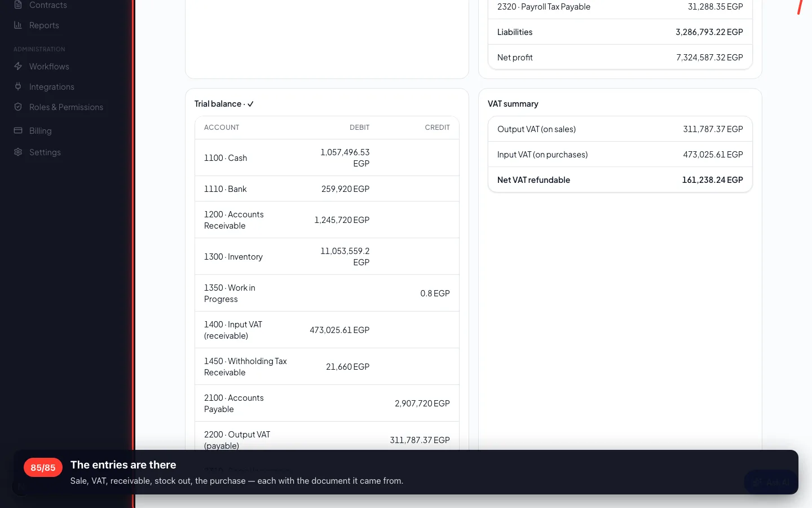Click the Input VAT (on purchases) row

[x=620, y=155]
